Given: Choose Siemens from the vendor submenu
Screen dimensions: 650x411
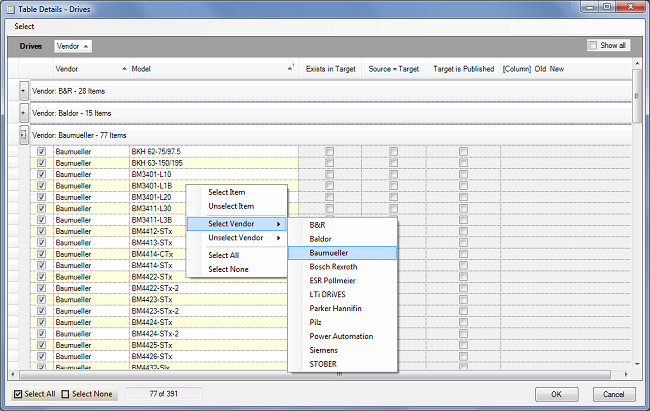Looking at the screenshot, I should point(323,350).
